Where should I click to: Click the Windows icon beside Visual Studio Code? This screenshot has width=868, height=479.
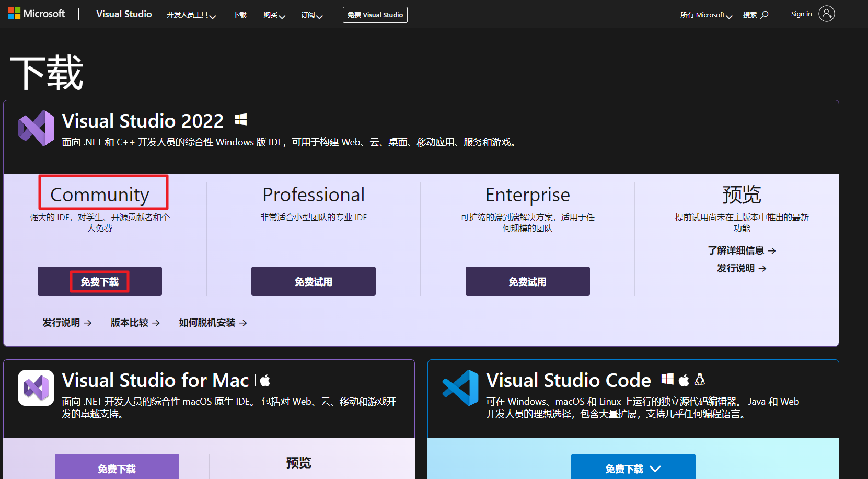pyautogui.click(x=667, y=379)
